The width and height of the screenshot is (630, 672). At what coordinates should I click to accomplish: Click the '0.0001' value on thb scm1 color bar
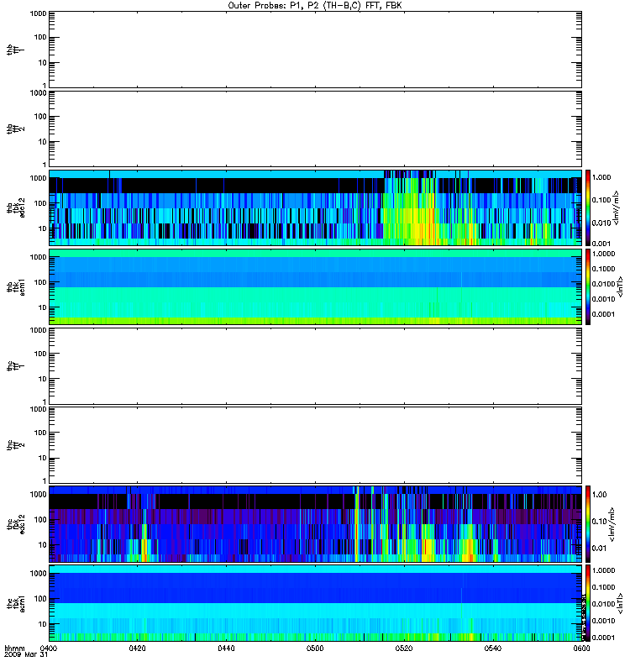click(603, 314)
